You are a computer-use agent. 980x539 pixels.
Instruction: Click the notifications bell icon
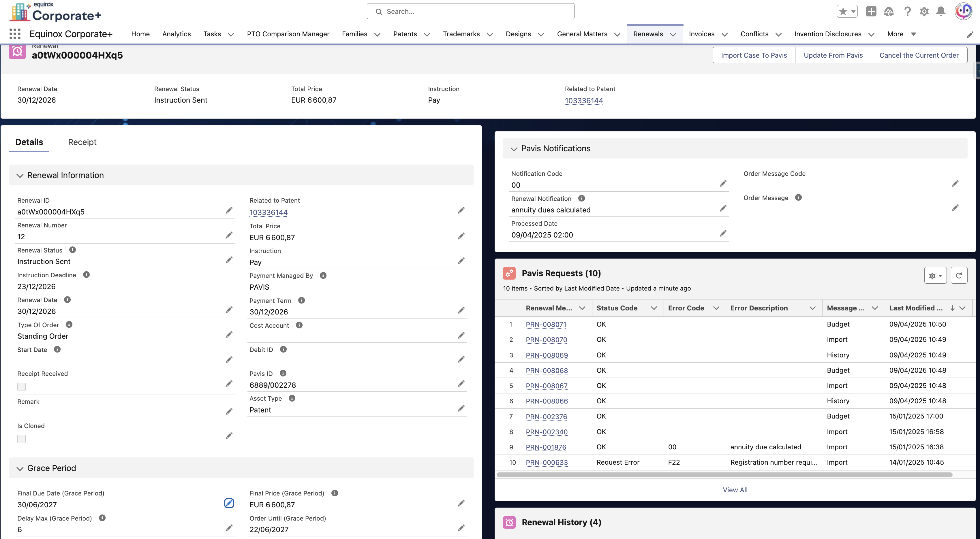pyautogui.click(x=940, y=12)
